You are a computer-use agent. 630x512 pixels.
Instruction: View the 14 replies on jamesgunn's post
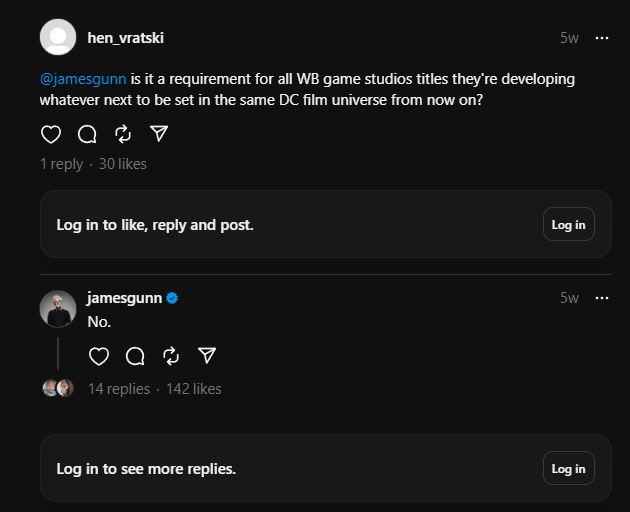[x=119, y=389]
